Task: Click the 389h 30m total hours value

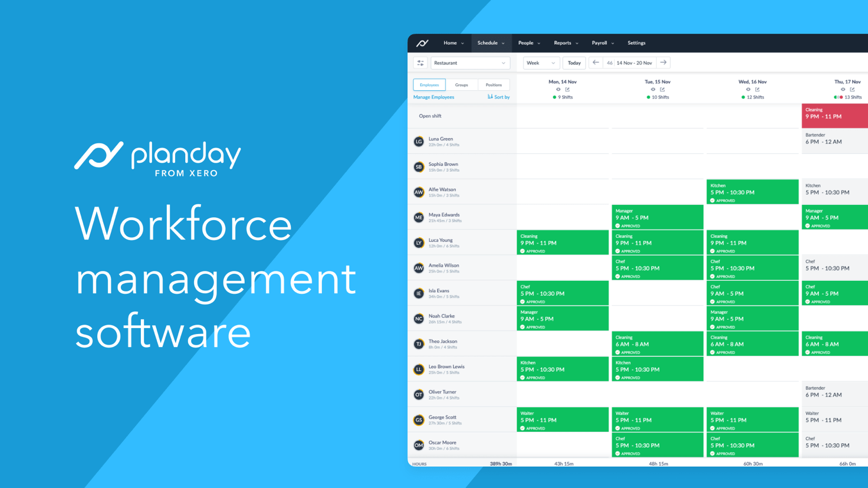Action: (x=501, y=464)
